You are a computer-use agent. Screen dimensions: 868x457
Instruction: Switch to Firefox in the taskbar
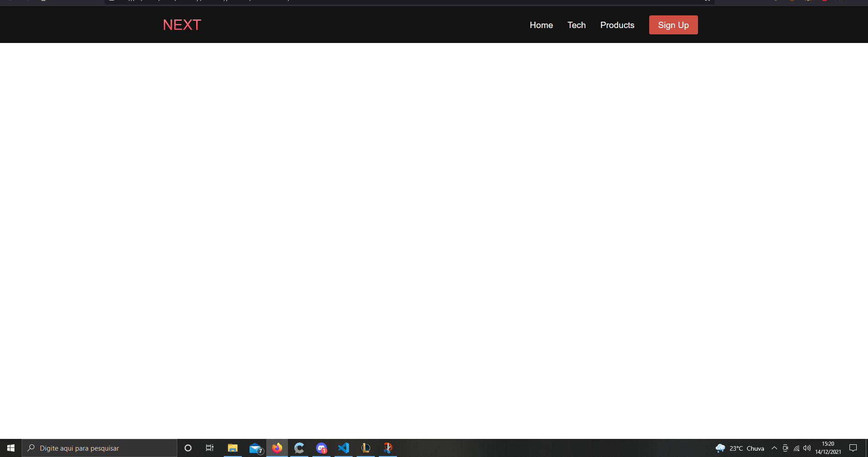tap(277, 448)
